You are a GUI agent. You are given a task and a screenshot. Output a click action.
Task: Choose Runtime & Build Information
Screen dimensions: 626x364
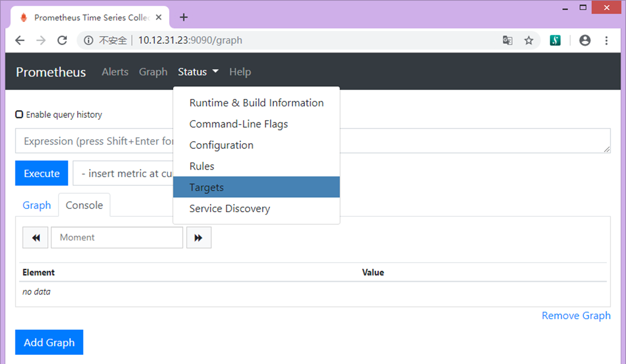256,103
